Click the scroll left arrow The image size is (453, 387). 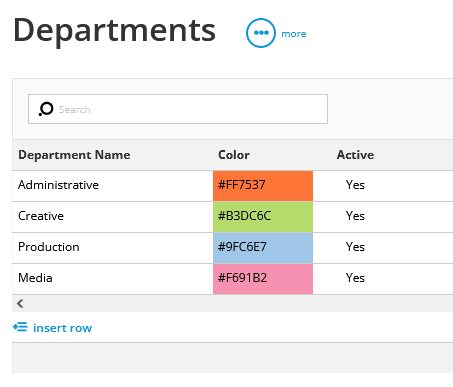pyautogui.click(x=20, y=303)
